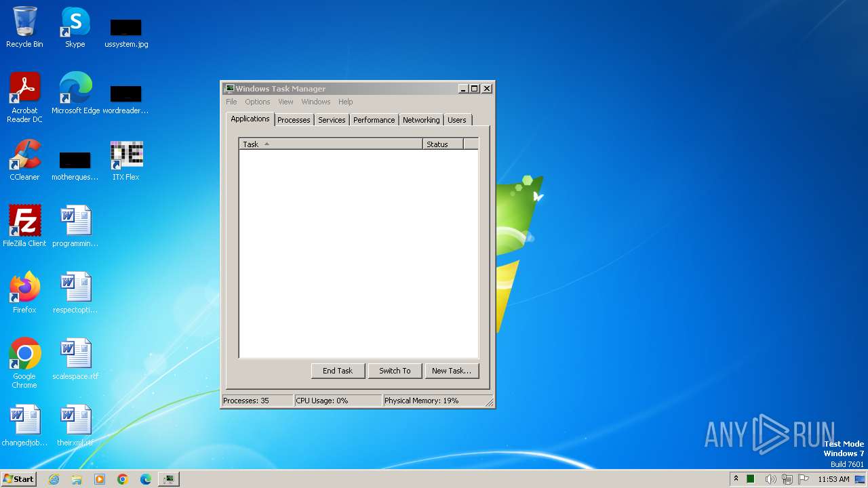The width and height of the screenshot is (868, 488).
Task: Select the respectopti document icon
Action: pos(75,293)
